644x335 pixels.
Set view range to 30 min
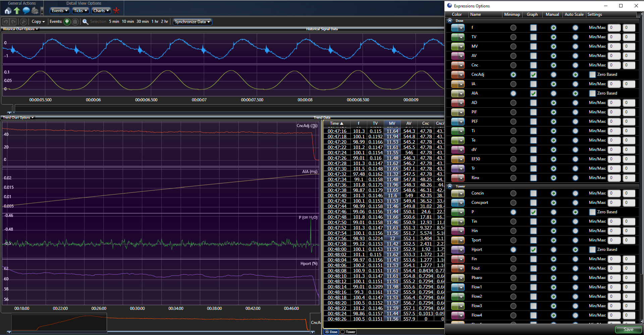[143, 21]
